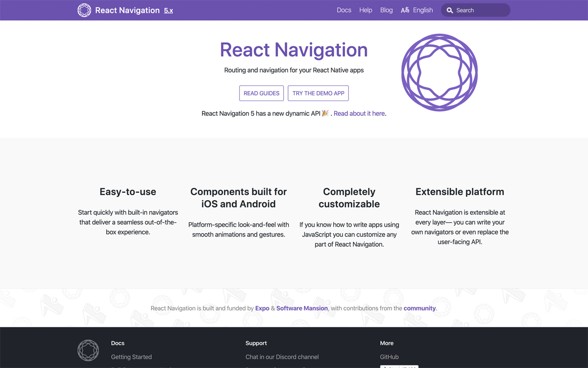Viewport: 588px width, 368px height.
Task: Click the 'Start quickly with built-in navigators' paragraph
Action: point(128,222)
